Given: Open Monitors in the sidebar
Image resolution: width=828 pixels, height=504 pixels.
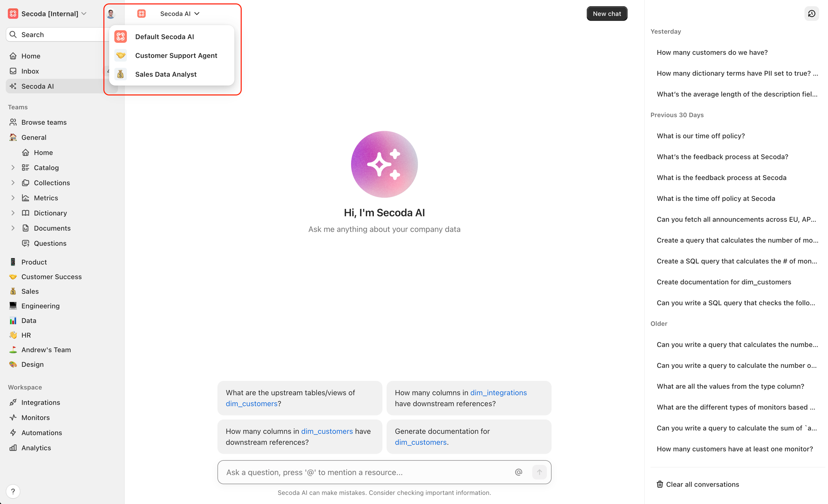Looking at the screenshot, I should 35,417.
